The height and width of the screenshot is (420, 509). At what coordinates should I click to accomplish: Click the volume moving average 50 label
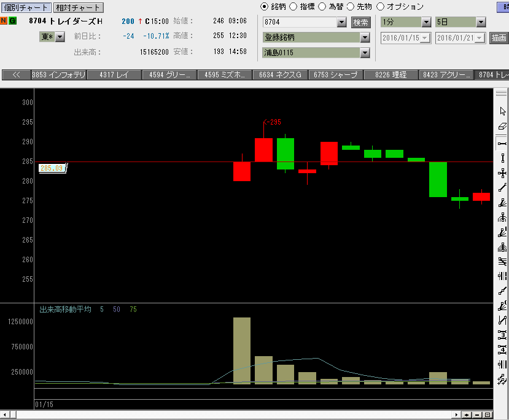click(117, 309)
